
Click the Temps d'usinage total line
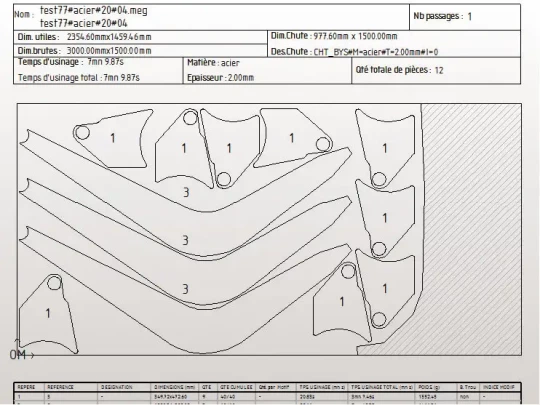click(79, 77)
